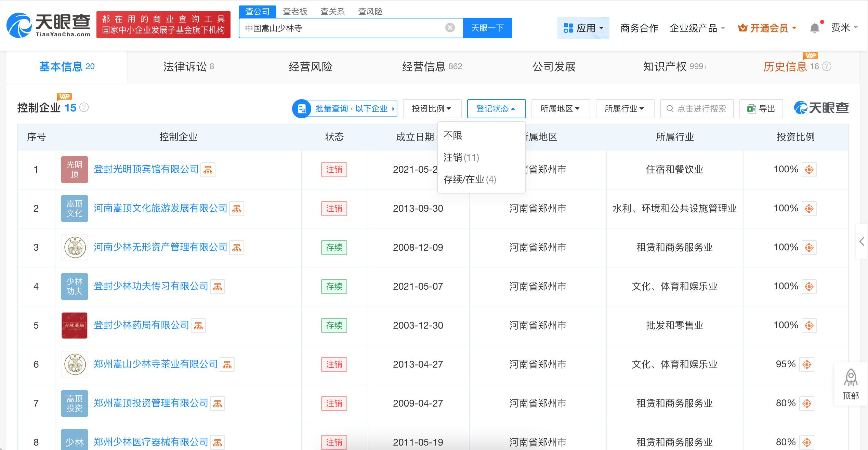View investment path icon for 登封少林功夫传习 100%
Image resolution: width=868 pixels, height=450 pixels.
[x=809, y=287]
